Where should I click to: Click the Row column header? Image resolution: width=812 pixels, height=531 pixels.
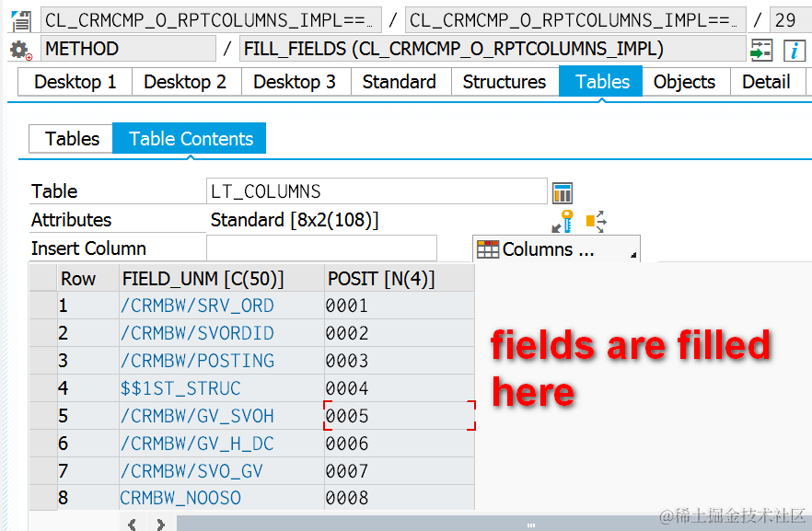[88, 279]
